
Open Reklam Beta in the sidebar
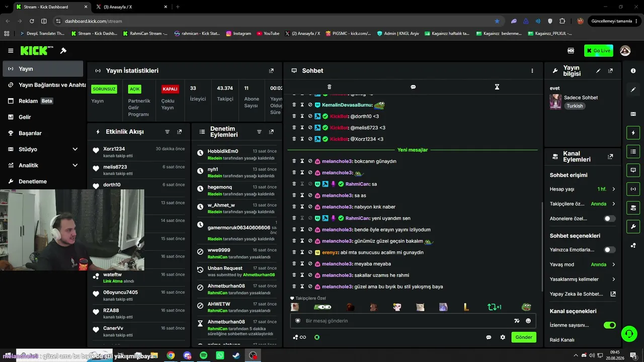tap(42, 101)
